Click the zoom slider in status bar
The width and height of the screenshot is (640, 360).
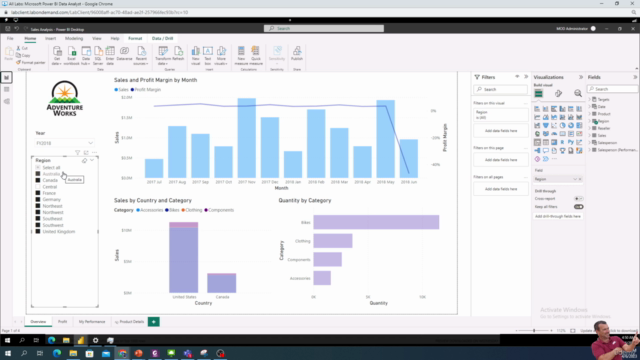(x=534, y=331)
